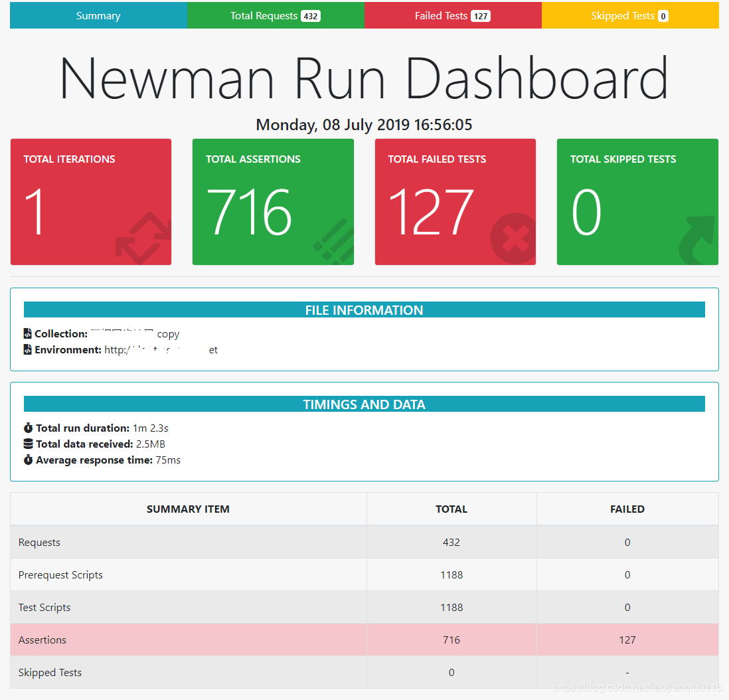The width and height of the screenshot is (729, 700).
Task: Click the Test Scripts row label
Action: pos(44,608)
